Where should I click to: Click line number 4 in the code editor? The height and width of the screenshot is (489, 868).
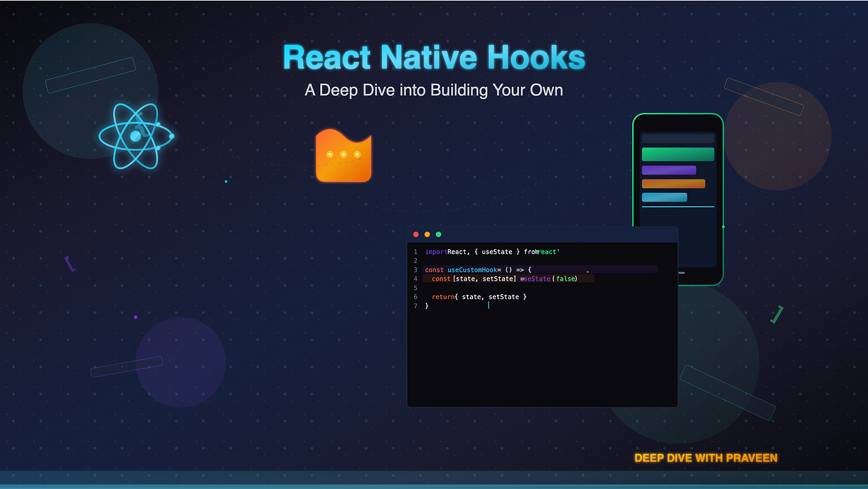[x=416, y=279]
